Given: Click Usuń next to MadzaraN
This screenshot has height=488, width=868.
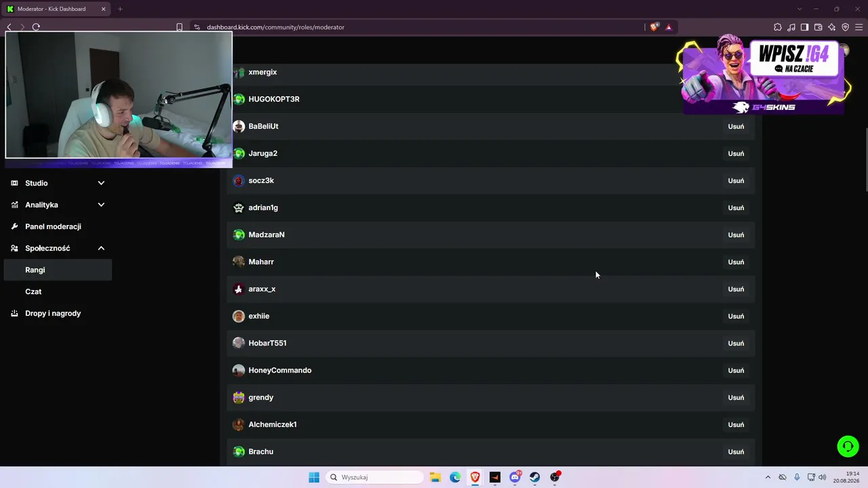Looking at the screenshot, I should point(736,235).
